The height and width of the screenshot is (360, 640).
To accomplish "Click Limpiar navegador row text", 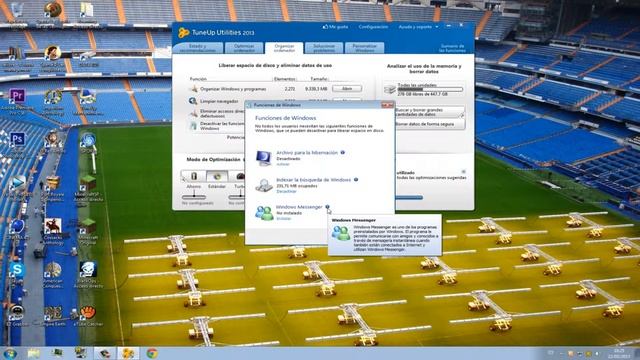I will [219, 101].
